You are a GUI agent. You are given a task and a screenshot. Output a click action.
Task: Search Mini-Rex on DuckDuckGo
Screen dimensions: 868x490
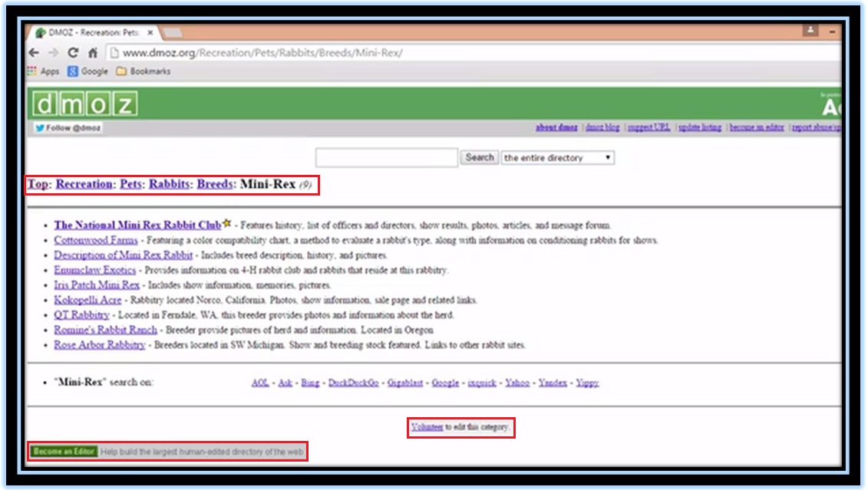coord(353,383)
